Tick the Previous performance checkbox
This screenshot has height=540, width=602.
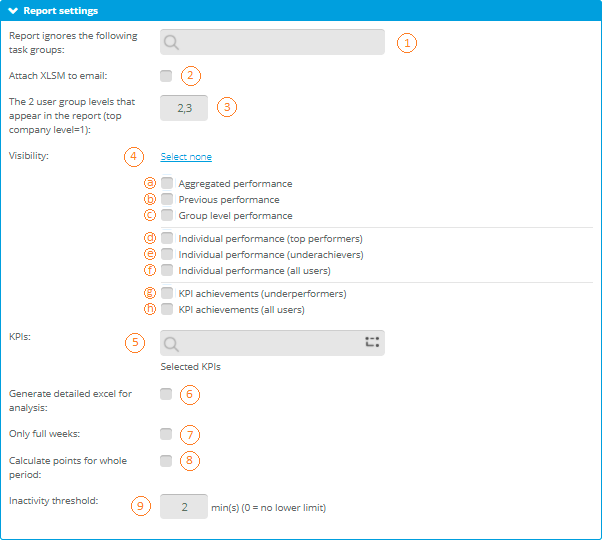point(167,199)
